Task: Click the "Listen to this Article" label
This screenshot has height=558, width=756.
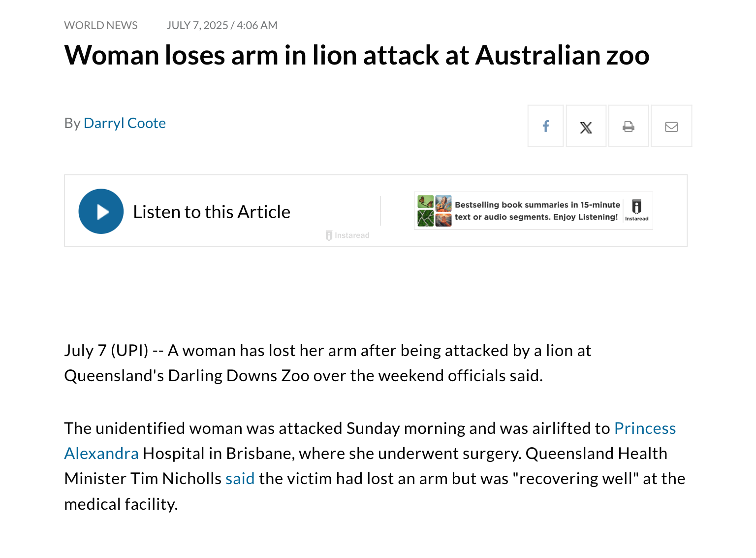Action: click(212, 212)
